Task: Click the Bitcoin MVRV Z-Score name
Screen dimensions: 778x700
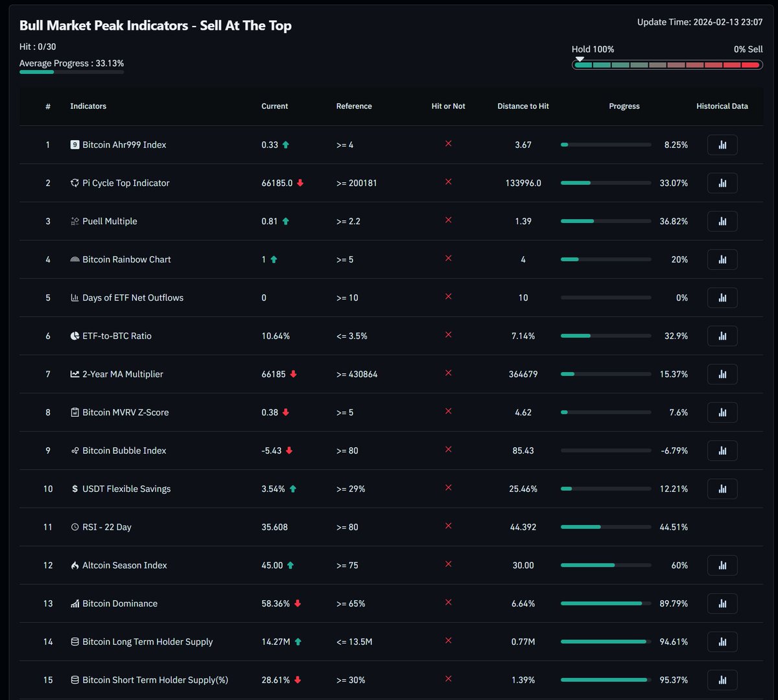Action: [126, 412]
